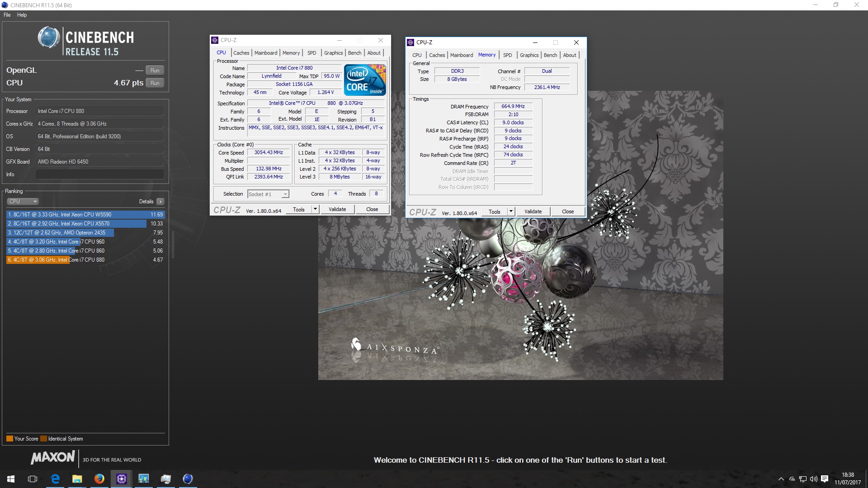The height and width of the screenshot is (488, 868).
Task: Open About tab in left CPU-Z window
Action: tap(374, 53)
